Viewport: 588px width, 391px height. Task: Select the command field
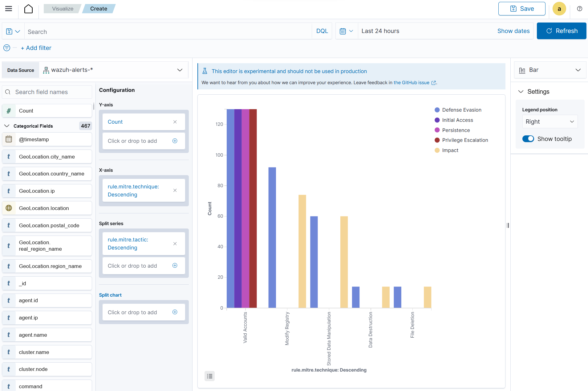coord(47,386)
